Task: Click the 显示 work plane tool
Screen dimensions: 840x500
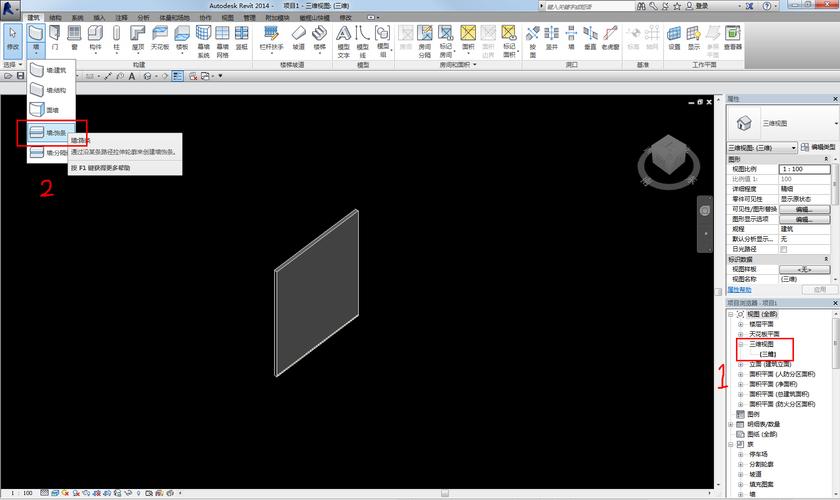Action: tap(694, 38)
